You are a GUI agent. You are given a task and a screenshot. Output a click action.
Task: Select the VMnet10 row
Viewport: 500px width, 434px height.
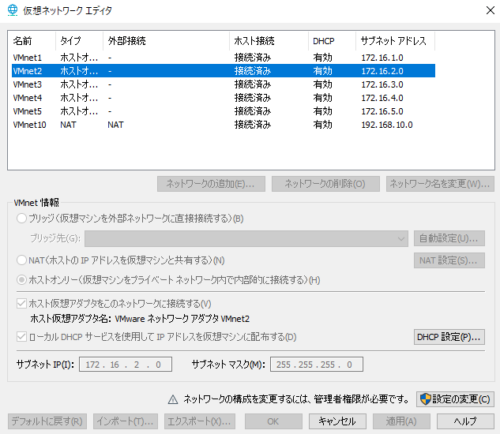pos(223,125)
